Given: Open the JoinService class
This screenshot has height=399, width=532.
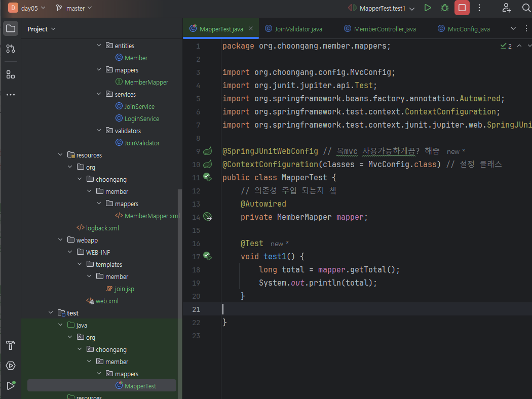Looking at the screenshot, I should (x=135, y=106).
